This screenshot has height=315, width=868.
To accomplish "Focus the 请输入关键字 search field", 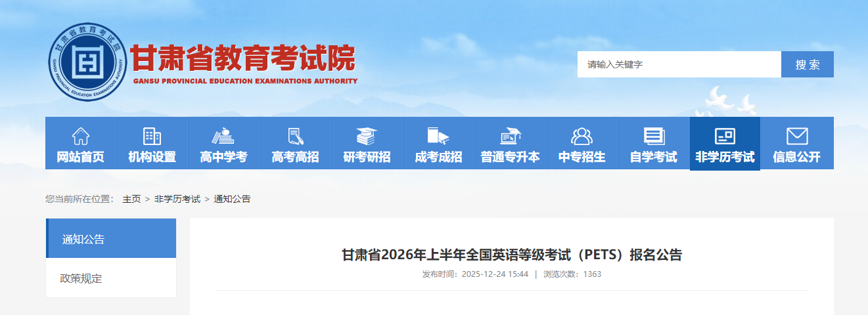I will [679, 64].
